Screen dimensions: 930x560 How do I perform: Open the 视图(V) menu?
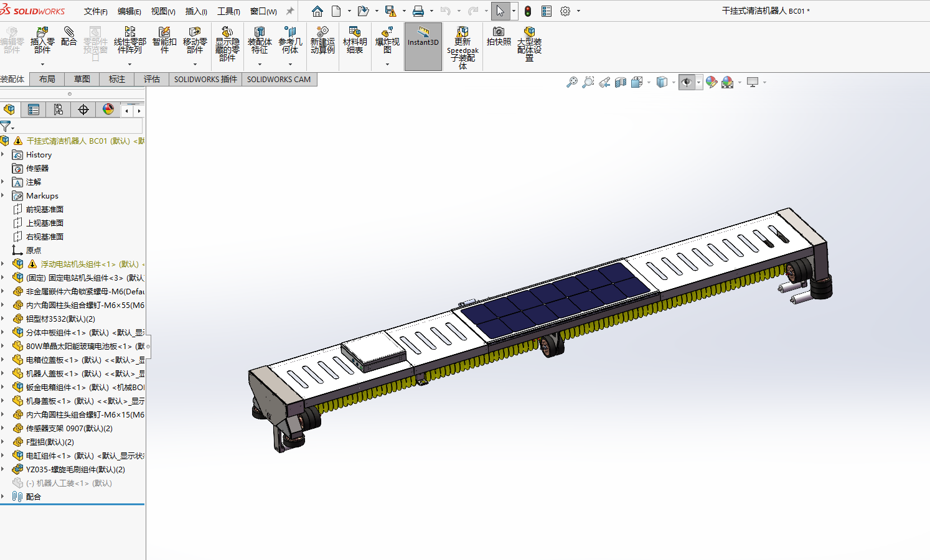click(x=163, y=11)
